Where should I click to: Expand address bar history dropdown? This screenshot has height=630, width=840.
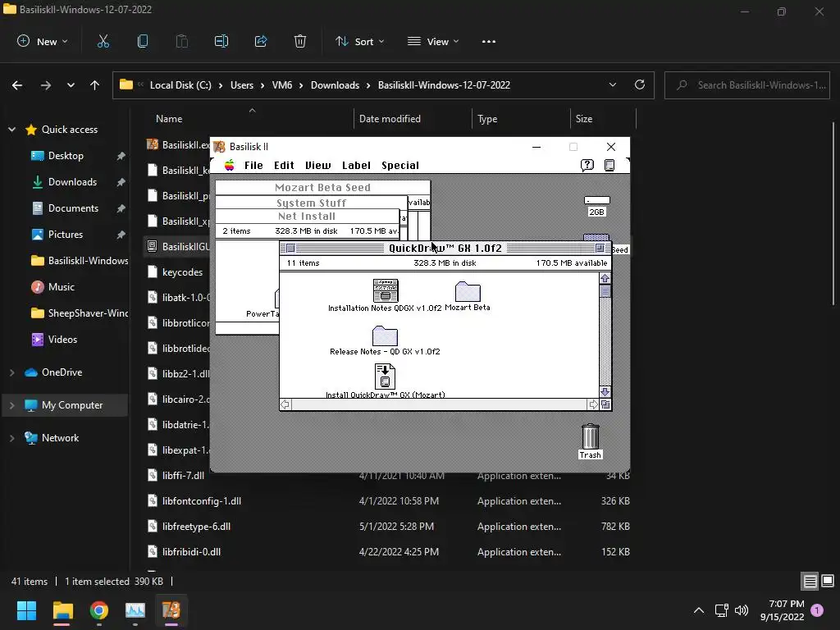613,84
